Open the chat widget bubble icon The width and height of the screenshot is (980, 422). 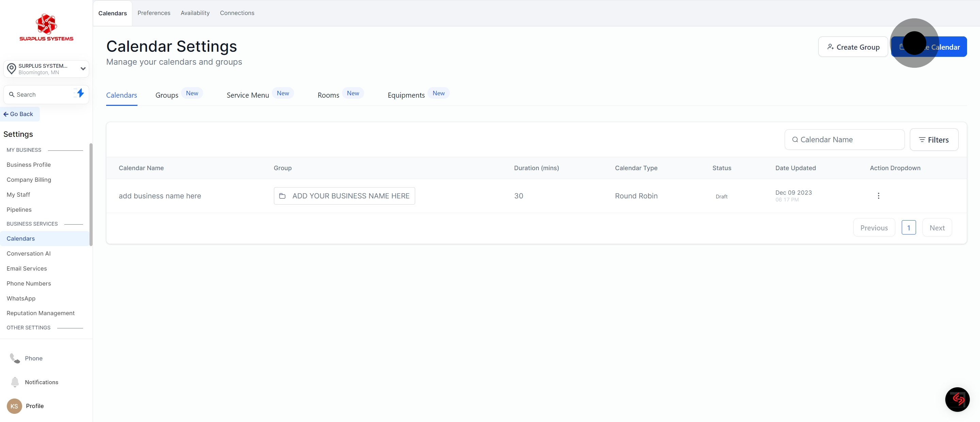957,399
